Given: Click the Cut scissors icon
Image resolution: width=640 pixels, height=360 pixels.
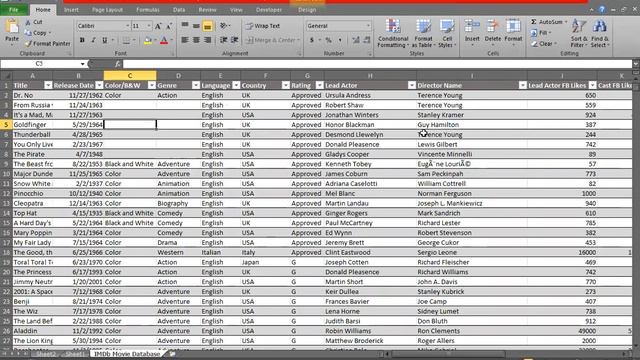Looking at the screenshot, I should pos(28,22).
